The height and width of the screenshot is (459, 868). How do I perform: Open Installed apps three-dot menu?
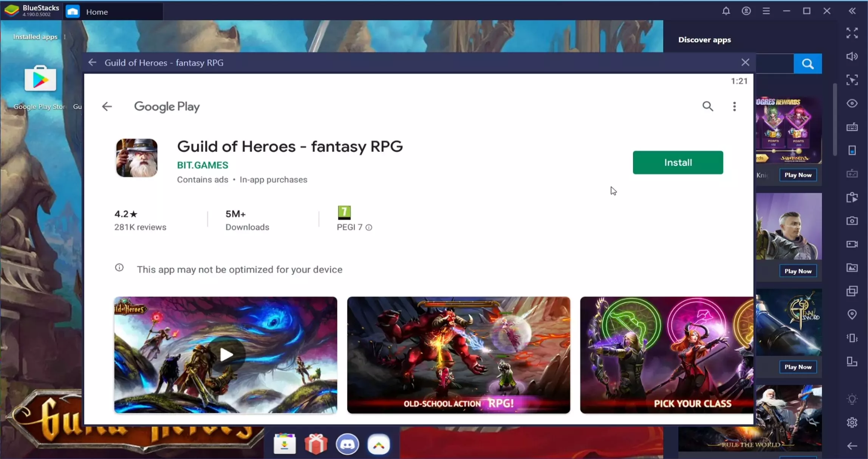click(65, 37)
